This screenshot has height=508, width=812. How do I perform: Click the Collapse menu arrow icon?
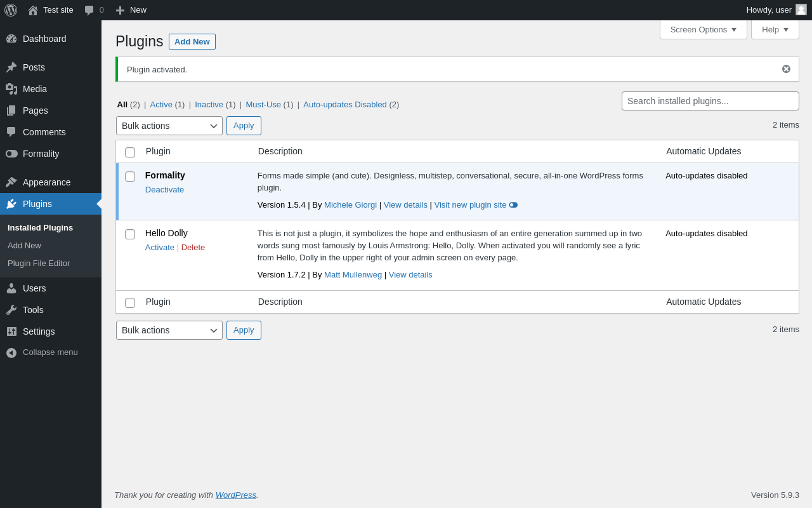coord(11,352)
